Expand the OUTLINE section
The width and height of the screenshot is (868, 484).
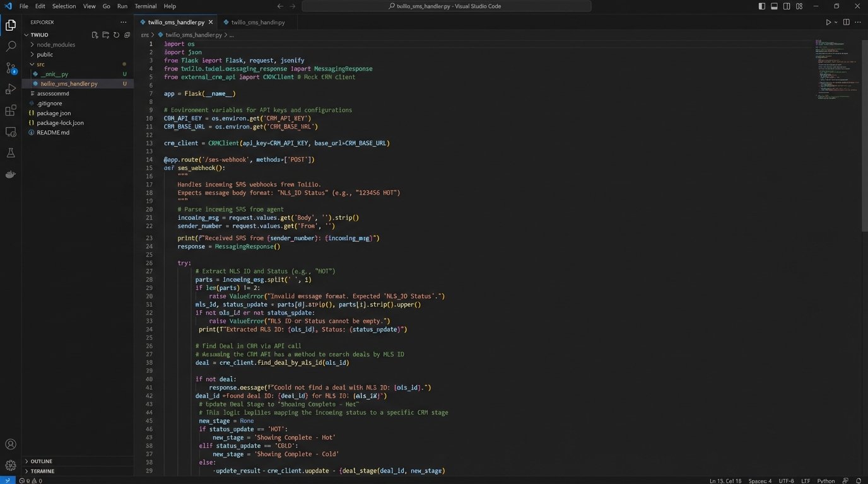pyautogui.click(x=42, y=461)
